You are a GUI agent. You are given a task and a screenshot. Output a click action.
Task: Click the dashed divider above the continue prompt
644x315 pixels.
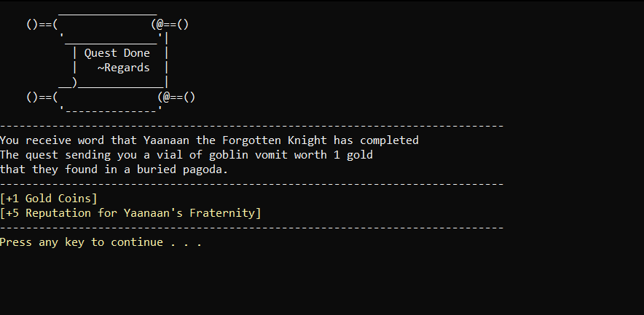coord(252,228)
